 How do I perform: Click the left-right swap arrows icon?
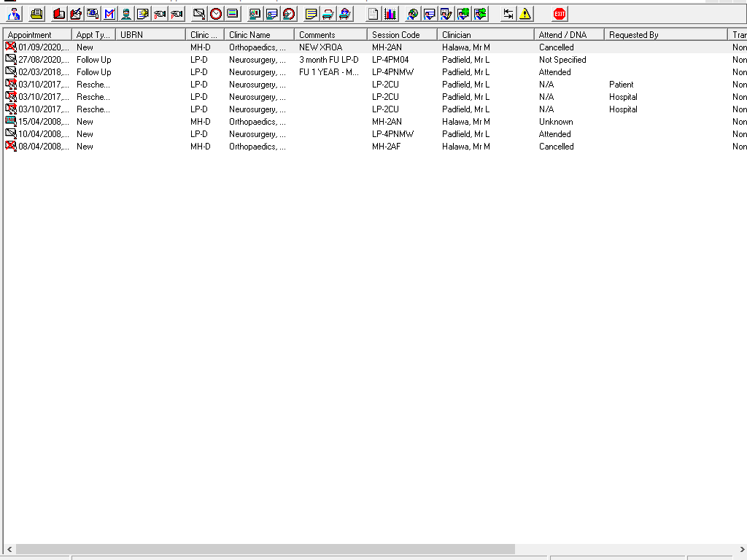[x=508, y=14]
